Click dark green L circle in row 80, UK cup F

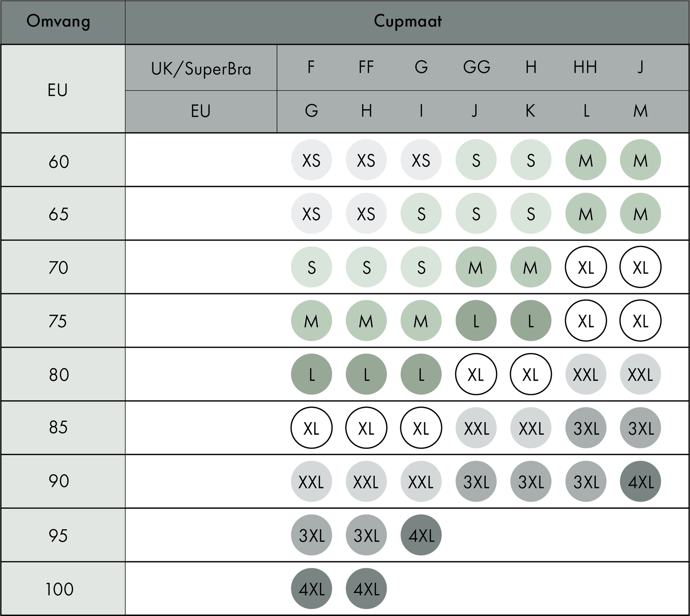point(311,374)
